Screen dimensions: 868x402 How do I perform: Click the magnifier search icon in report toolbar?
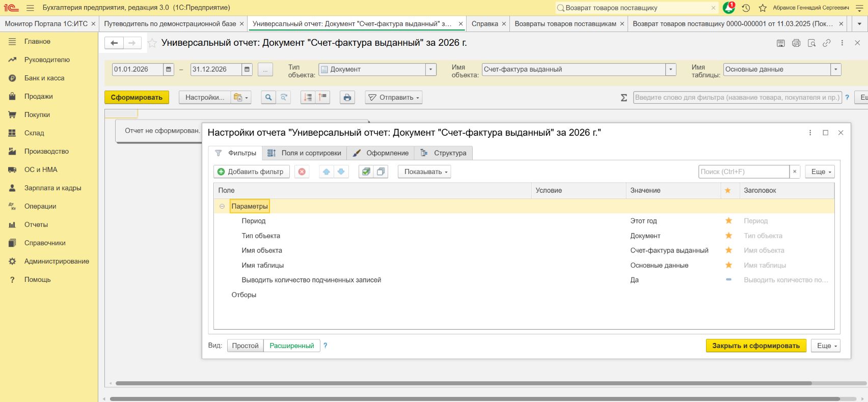pos(268,97)
